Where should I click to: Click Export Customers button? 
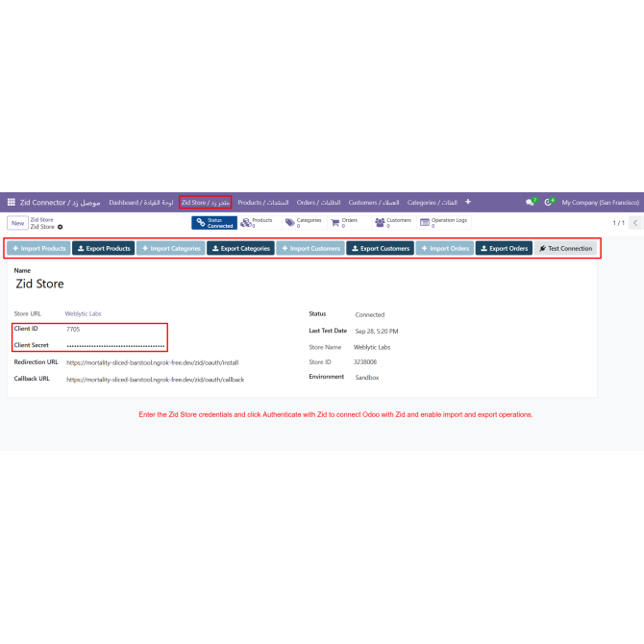[381, 248]
